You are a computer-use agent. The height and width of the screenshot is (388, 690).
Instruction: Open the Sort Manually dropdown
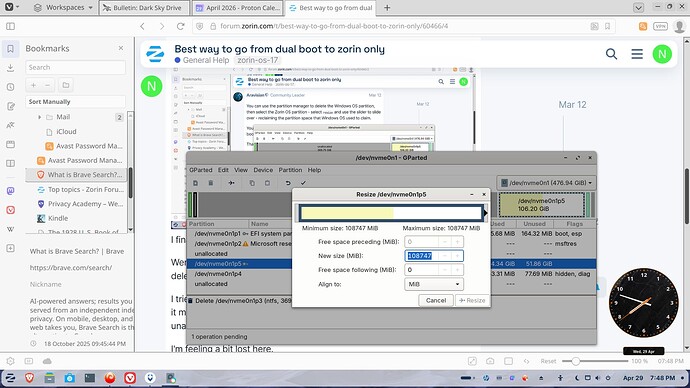[x=75, y=102]
